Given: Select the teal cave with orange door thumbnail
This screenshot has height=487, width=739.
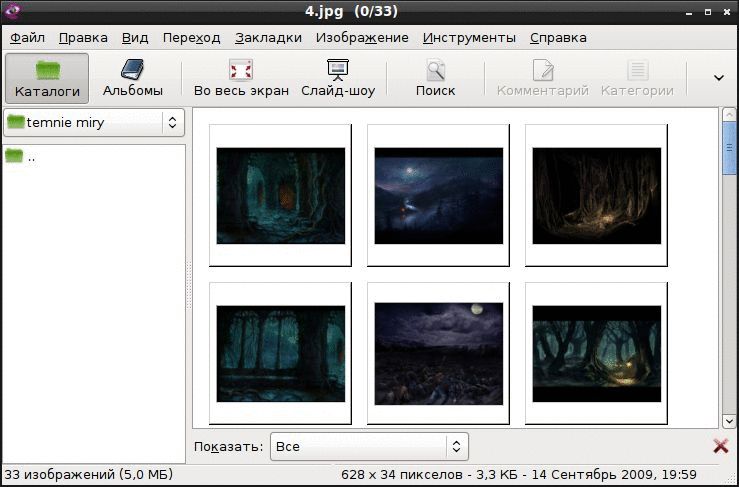Looking at the screenshot, I should pos(280,195).
